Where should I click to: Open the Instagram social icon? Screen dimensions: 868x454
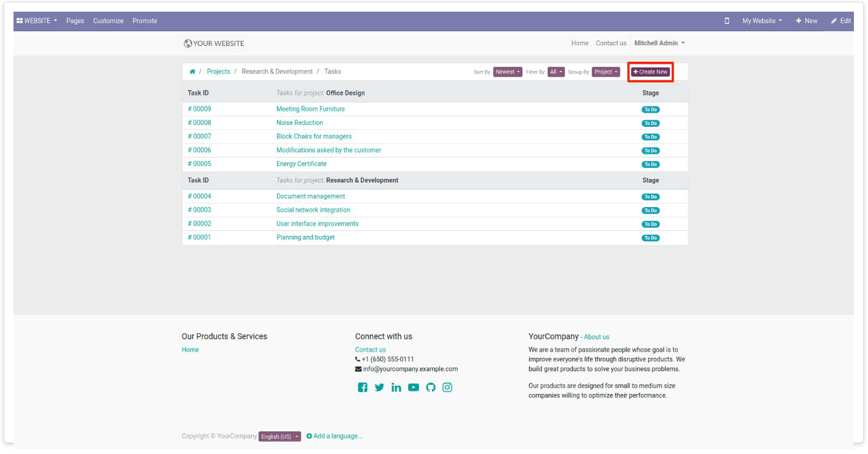coord(447,387)
